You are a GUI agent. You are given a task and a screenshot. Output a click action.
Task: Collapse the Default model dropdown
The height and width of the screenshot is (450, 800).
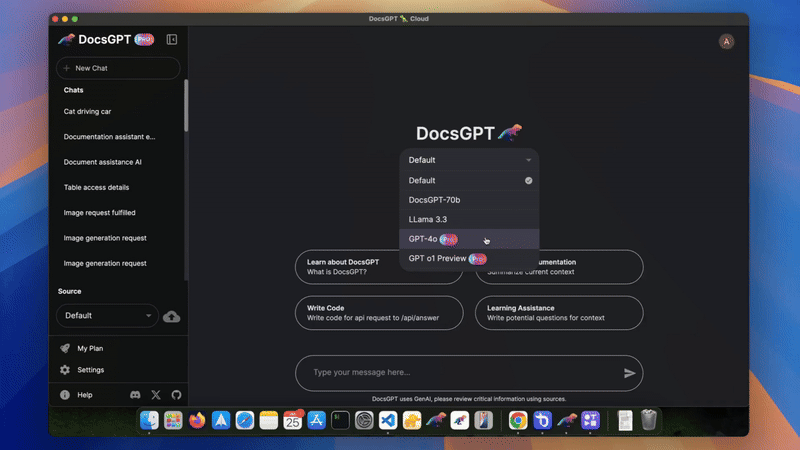(469, 160)
